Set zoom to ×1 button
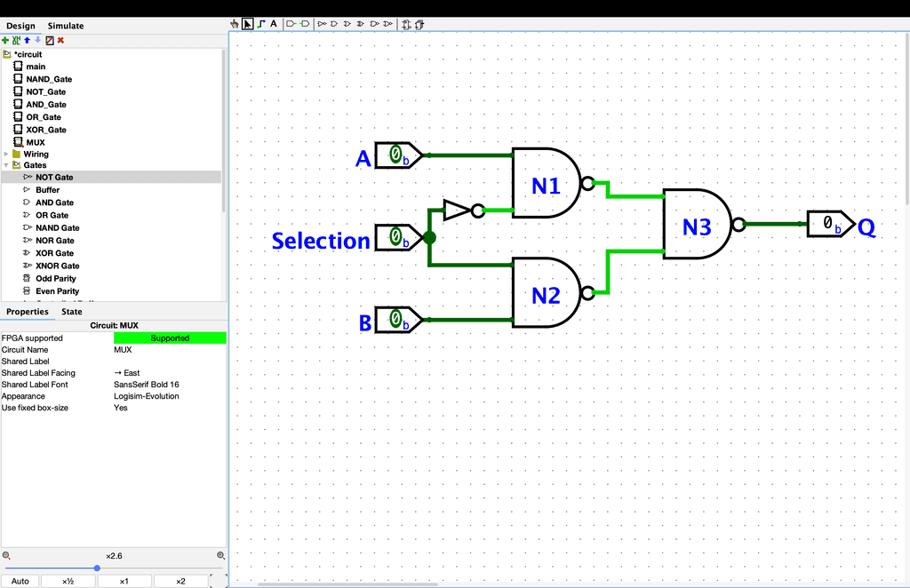Viewport: 910px width, 588px height. 124,581
